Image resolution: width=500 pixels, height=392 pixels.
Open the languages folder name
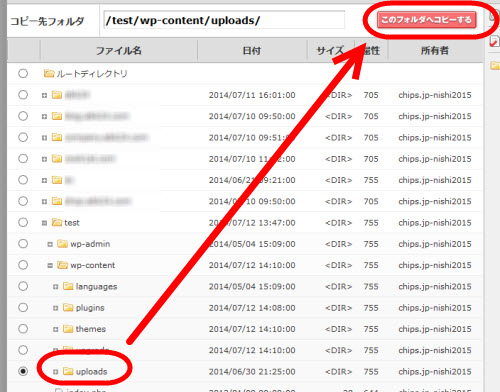pos(96,287)
